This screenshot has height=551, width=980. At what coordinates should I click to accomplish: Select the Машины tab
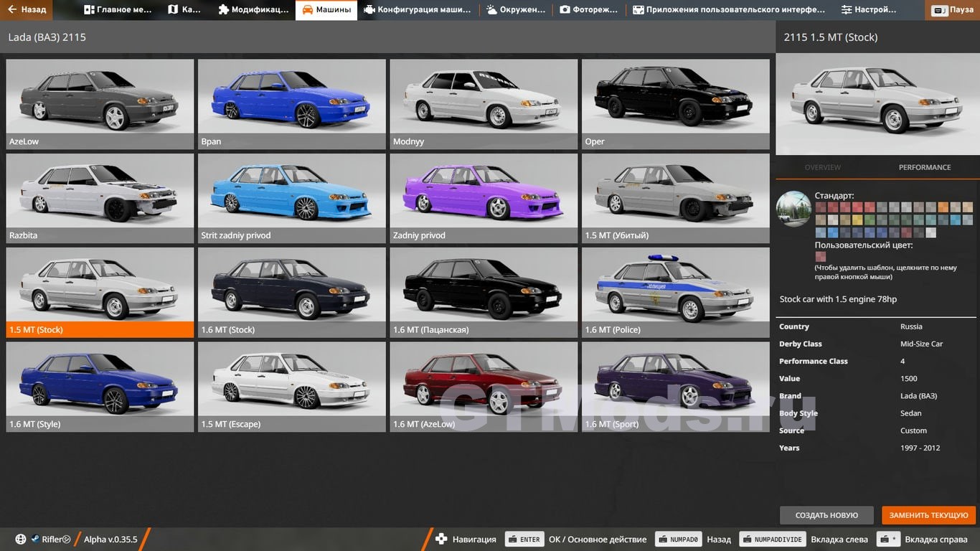pos(326,10)
